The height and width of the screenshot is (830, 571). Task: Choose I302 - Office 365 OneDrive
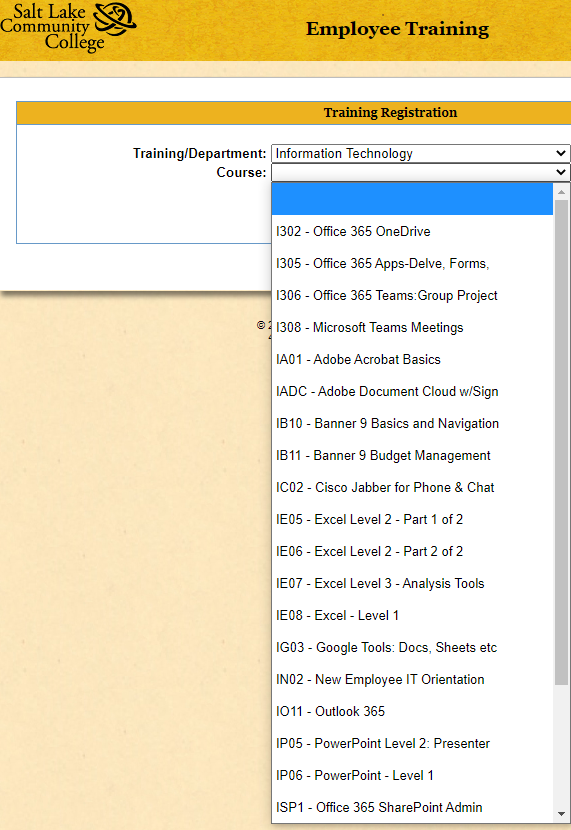pyautogui.click(x=412, y=231)
